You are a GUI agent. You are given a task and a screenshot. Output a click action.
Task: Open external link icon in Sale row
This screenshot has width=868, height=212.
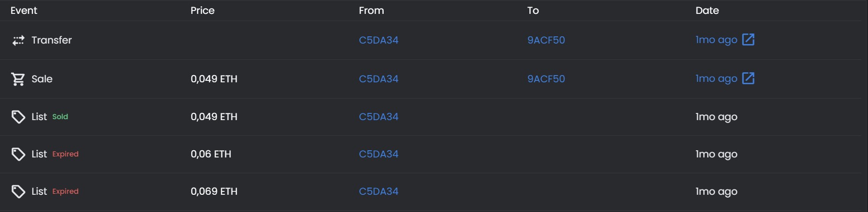click(748, 78)
